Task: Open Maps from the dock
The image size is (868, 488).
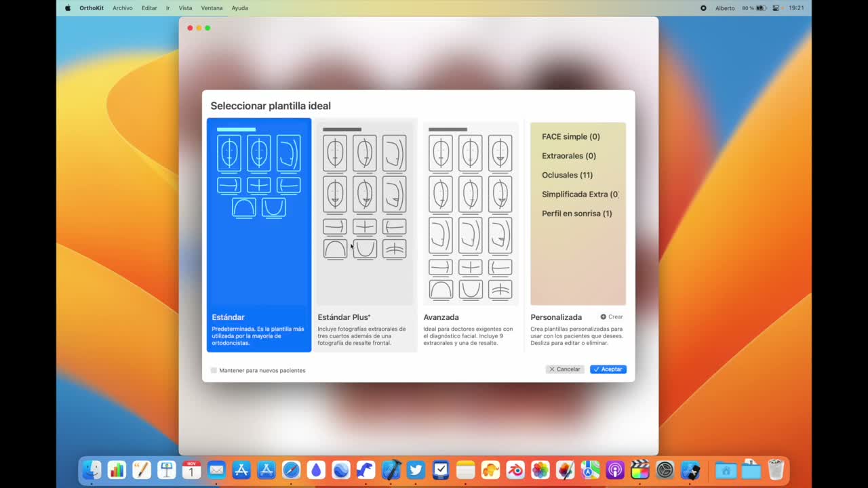Action: pyautogui.click(x=590, y=470)
